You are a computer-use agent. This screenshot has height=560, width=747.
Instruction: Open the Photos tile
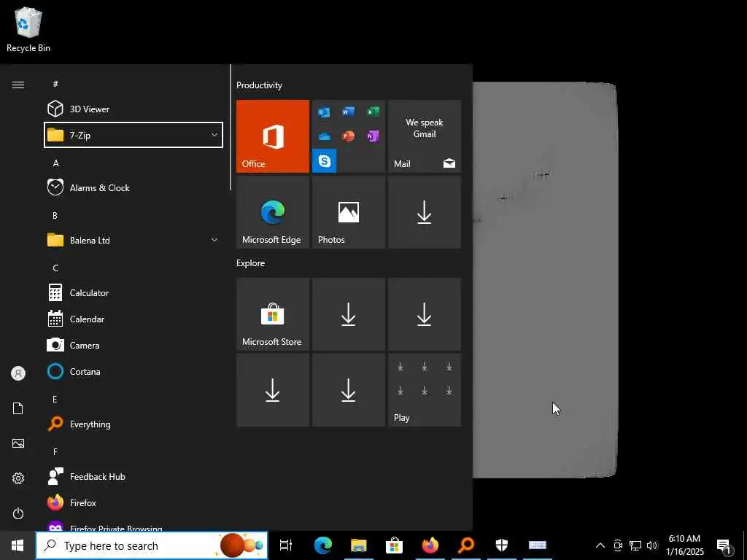click(x=348, y=212)
